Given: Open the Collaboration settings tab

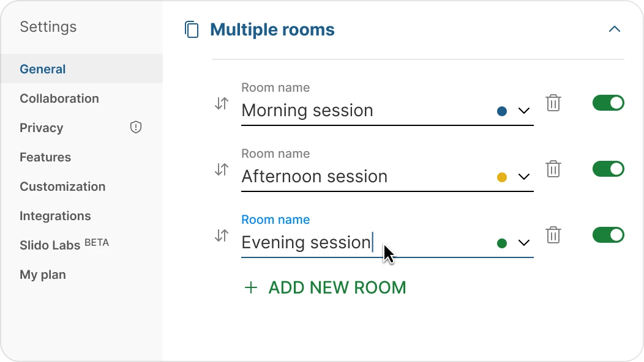Looking at the screenshot, I should pyautogui.click(x=59, y=98).
